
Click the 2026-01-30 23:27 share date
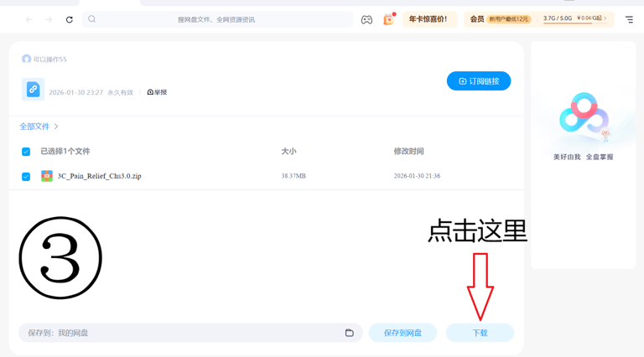click(76, 93)
